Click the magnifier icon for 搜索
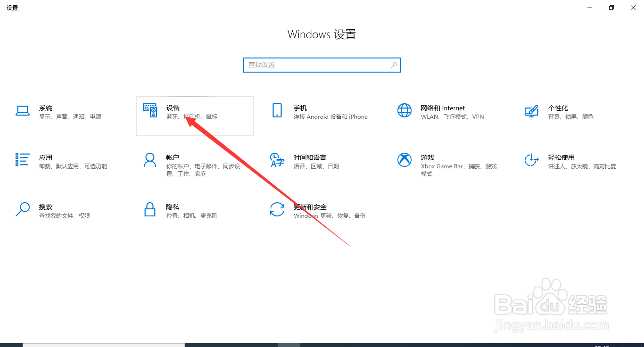Image resolution: width=644 pixels, height=347 pixels. point(23,209)
